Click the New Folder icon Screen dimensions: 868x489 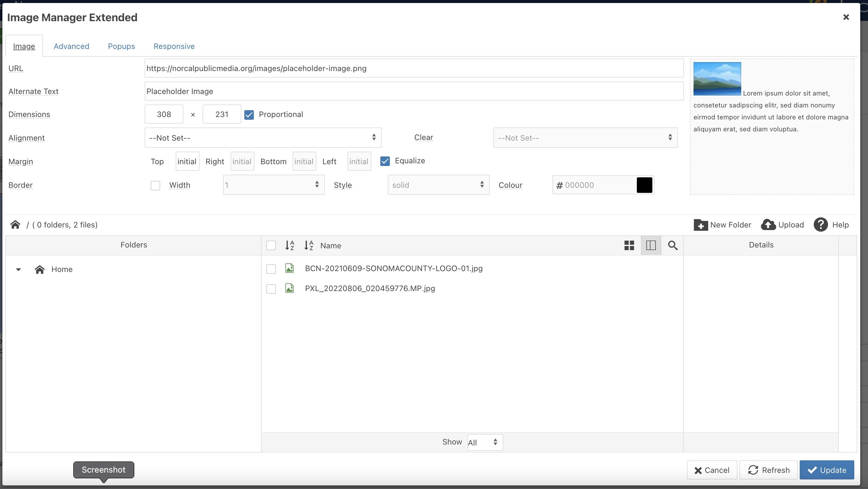[x=701, y=225]
